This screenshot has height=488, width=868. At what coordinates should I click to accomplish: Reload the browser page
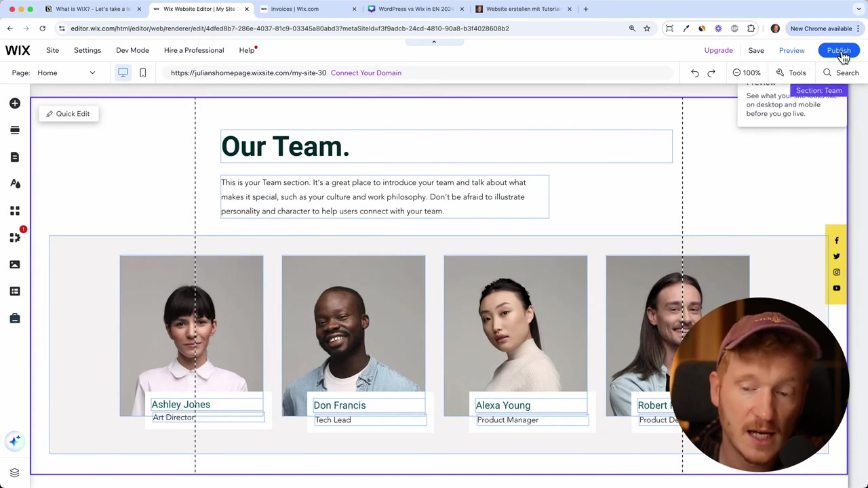coord(42,28)
